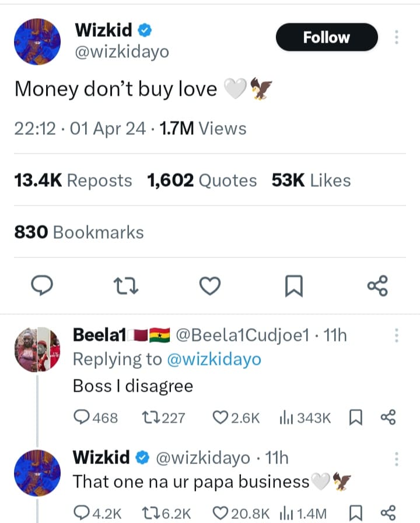
Task: Open the 13.4K Reposts list
Action: pyautogui.click(x=73, y=181)
